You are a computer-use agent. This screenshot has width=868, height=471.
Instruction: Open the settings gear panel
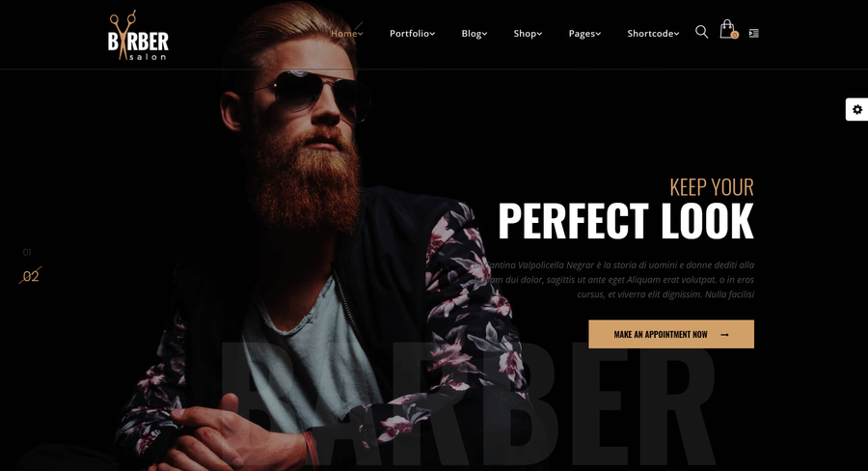click(857, 109)
